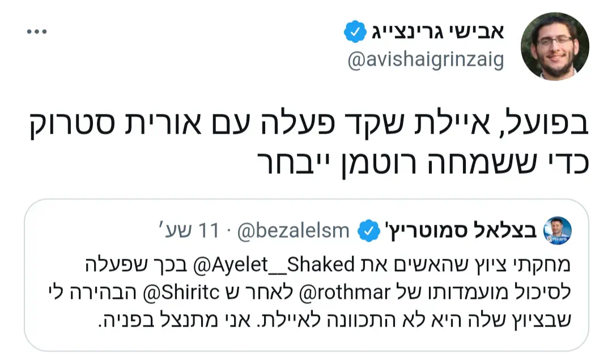Click the @avishaigrinzaig handle
This screenshot has height=364, width=612.
(x=425, y=61)
